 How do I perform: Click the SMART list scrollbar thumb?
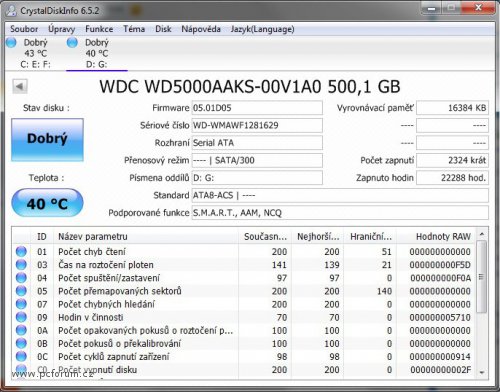click(482, 277)
